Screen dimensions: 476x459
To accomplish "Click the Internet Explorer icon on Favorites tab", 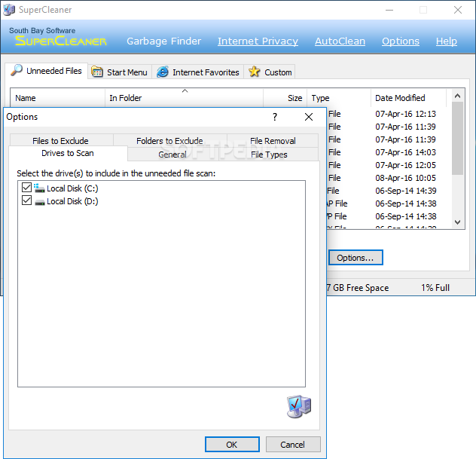I will (163, 72).
